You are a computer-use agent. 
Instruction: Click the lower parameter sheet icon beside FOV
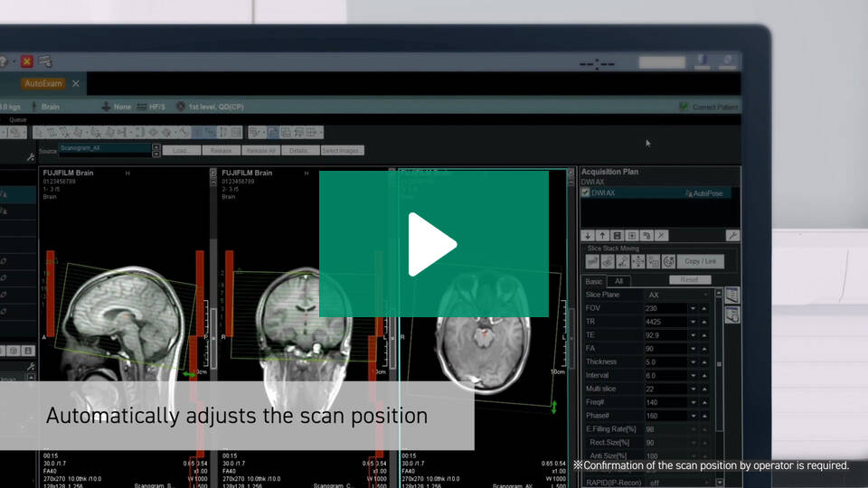point(731,314)
